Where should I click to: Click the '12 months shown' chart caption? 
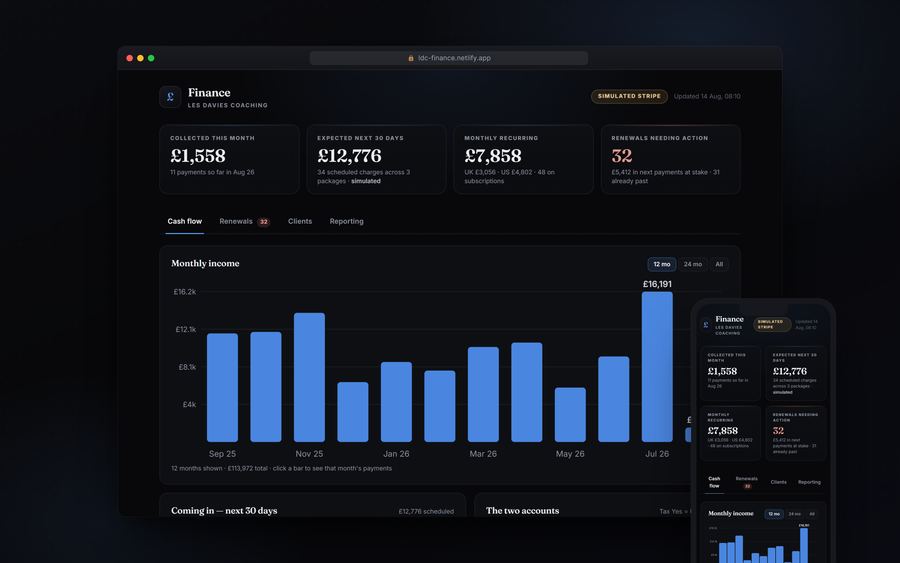coord(281,468)
